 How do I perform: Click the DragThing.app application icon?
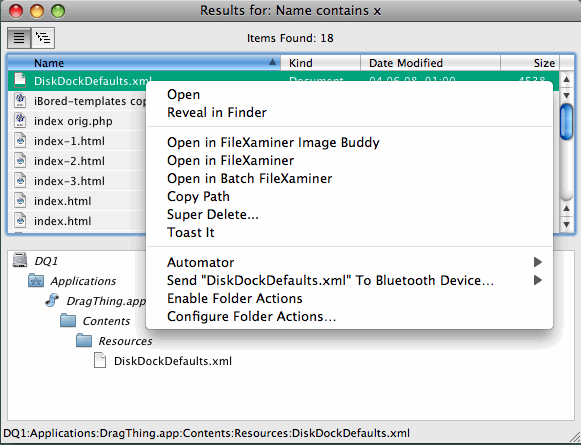pos(52,300)
